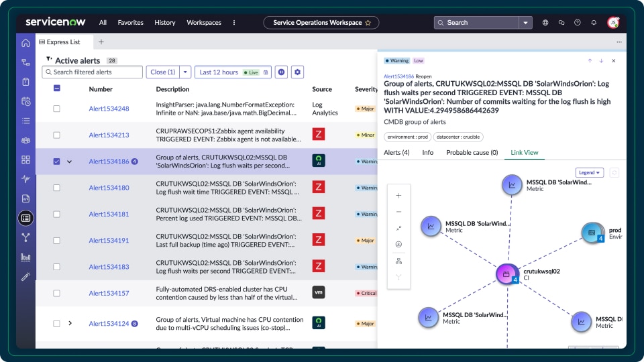
Task: Expand the Alert1534124 group row
Action: [70, 323]
